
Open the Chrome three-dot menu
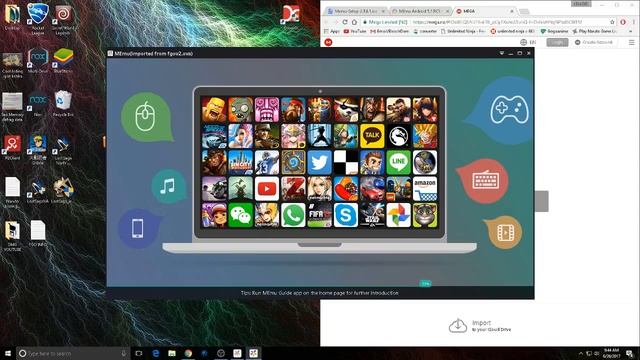[x=634, y=22]
